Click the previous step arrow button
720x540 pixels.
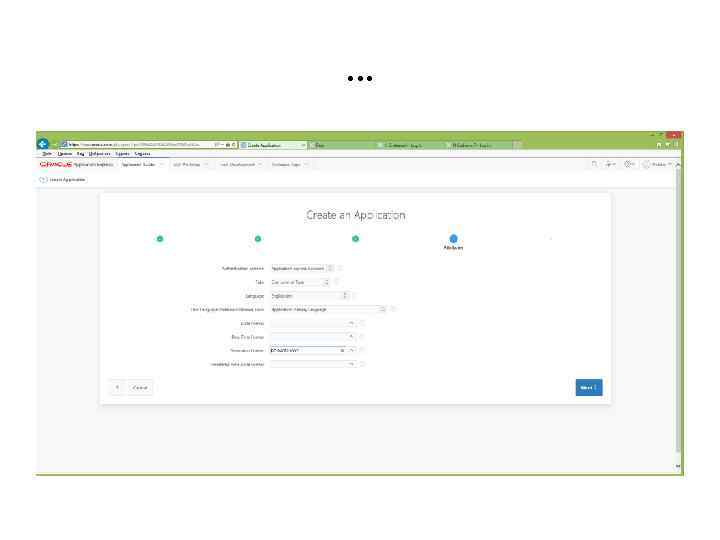point(118,388)
